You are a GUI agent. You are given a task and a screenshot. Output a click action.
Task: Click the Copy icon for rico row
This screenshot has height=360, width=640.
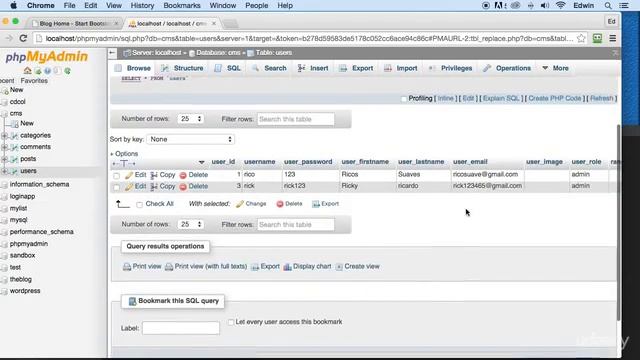154,175
